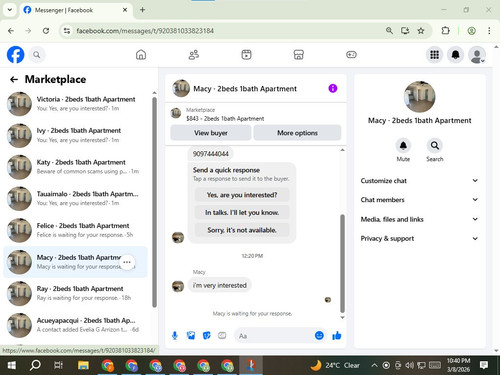Open the Facebook menu grid icon

pyautogui.click(x=434, y=55)
